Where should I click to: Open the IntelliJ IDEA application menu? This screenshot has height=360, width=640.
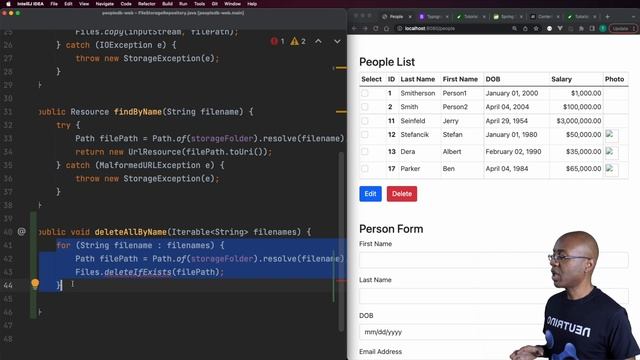30,4
